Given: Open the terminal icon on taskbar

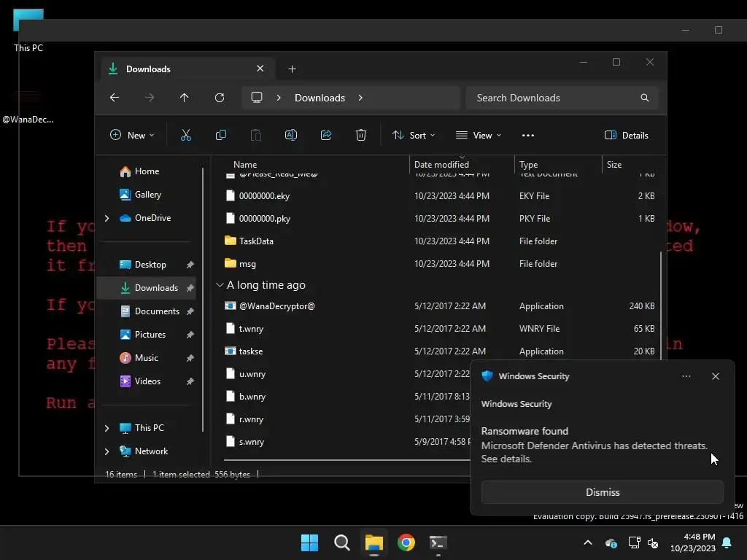Looking at the screenshot, I should tap(438, 542).
